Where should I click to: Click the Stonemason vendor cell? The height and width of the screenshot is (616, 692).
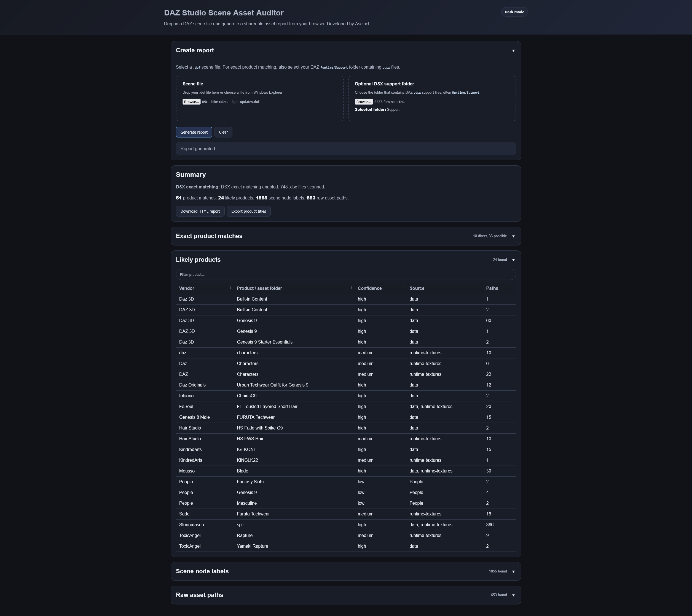coord(191,525)
